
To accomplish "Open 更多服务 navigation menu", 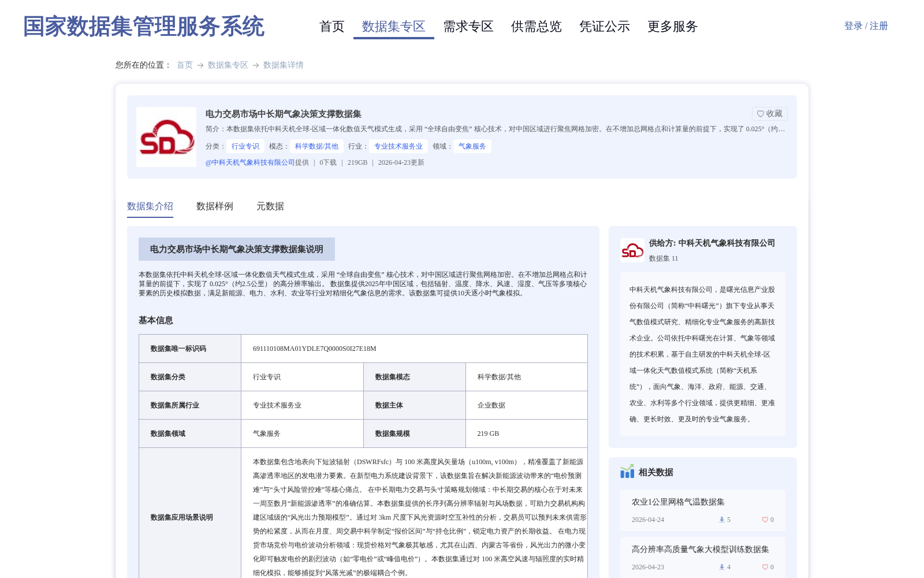I will (673, 27).
